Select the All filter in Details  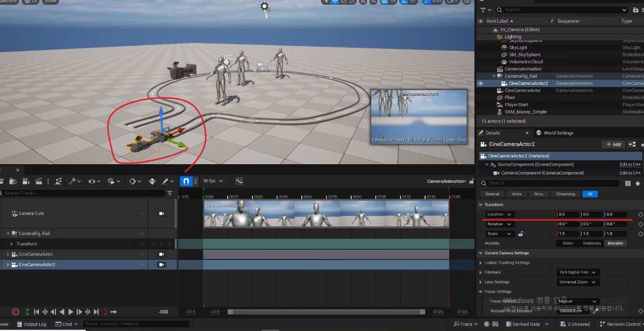point(590,194)
